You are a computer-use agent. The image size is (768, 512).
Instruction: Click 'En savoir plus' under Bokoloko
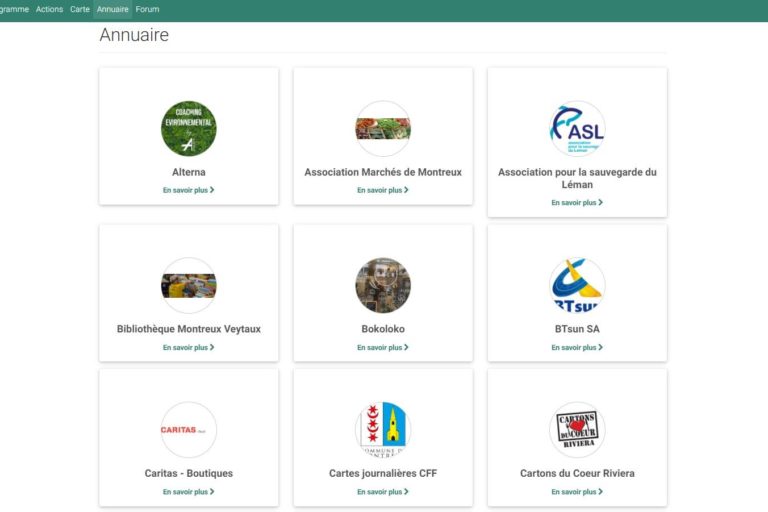pos(383,348)
